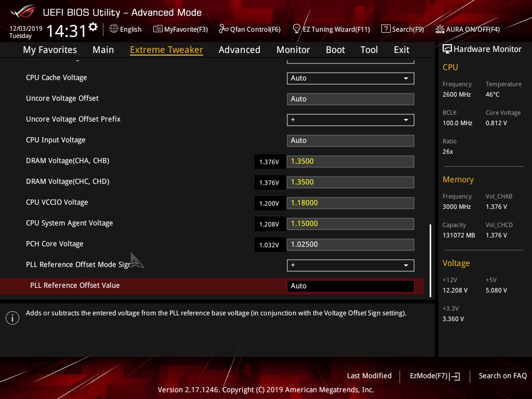Edit the DRAM Voltage(CHC, CHD) value field

pos(351,182)
